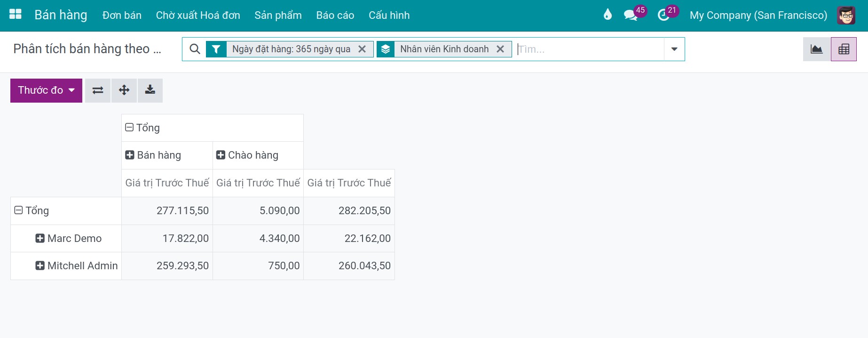This screenshot has height=338, width=868.
Task: Click the 277.115,50 cell
Action: [167, 210]
